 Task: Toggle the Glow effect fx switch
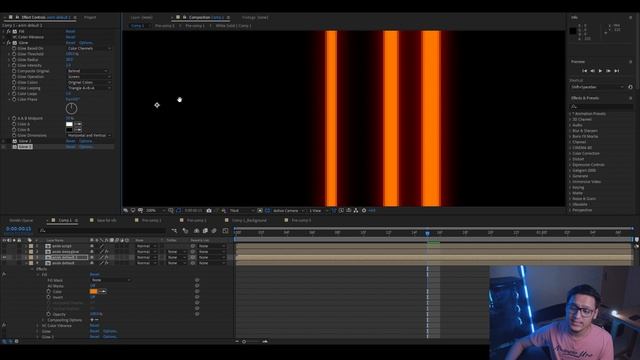click(9, 42)
